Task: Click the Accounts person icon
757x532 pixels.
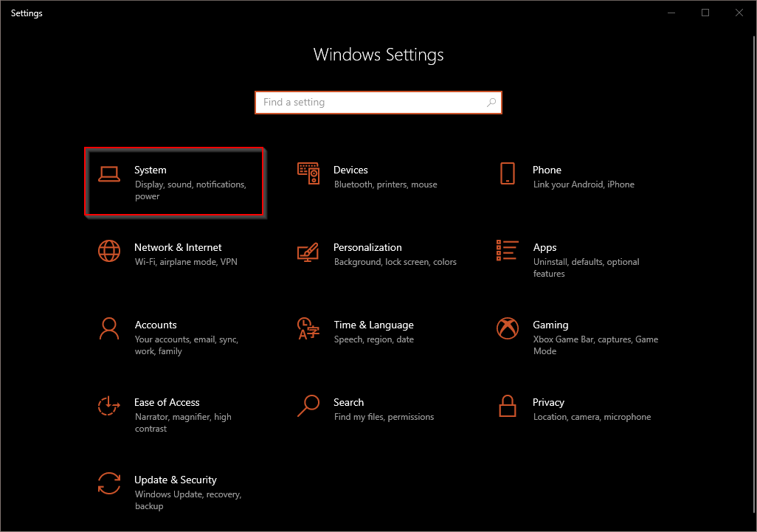Action: coord(109,328)
